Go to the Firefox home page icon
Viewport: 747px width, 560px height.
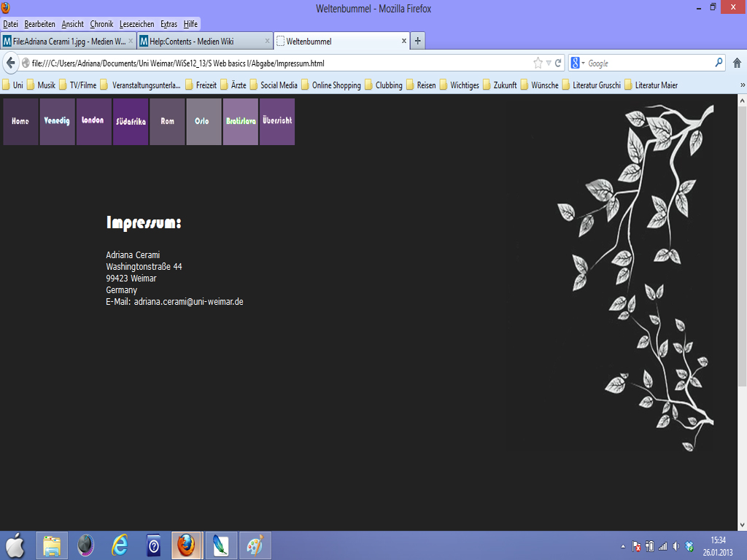(x=737, y=63)
